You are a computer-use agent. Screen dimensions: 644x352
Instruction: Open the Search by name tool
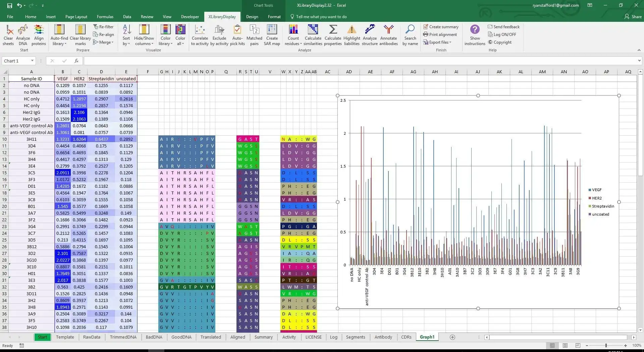[410, 35]
